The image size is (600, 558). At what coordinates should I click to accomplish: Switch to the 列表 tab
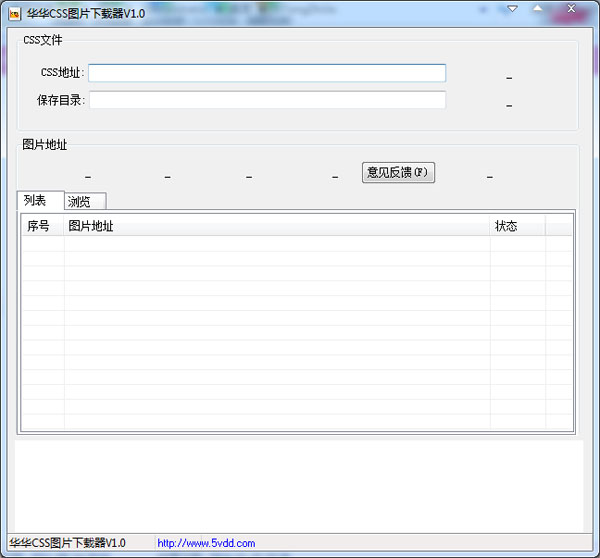[x=40, y=200]
